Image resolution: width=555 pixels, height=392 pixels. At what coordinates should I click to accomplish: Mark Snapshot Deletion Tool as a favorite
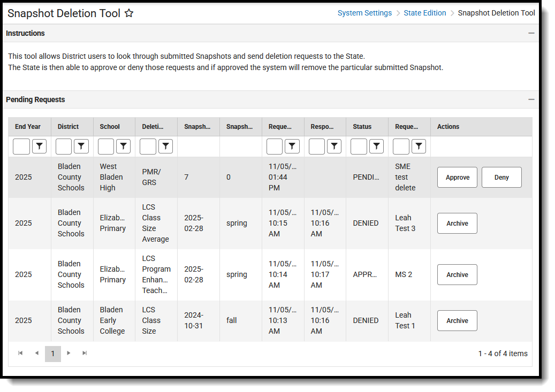tap(129, 13)
